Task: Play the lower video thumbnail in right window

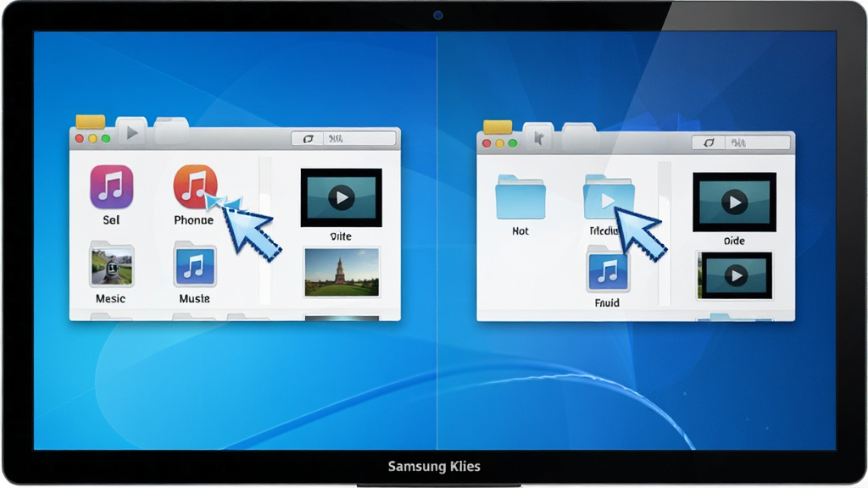Action: (x=734, y=275)
